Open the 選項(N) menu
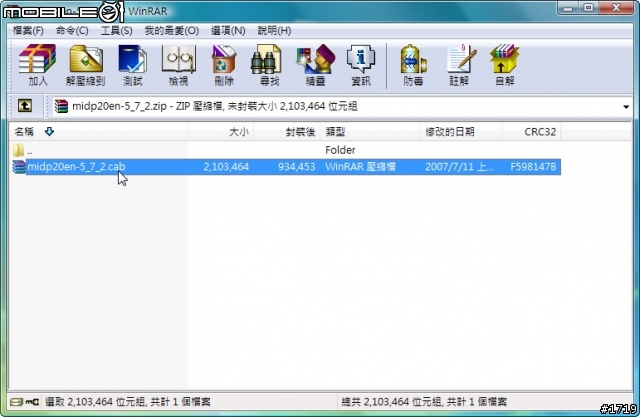 pos(228,31)
